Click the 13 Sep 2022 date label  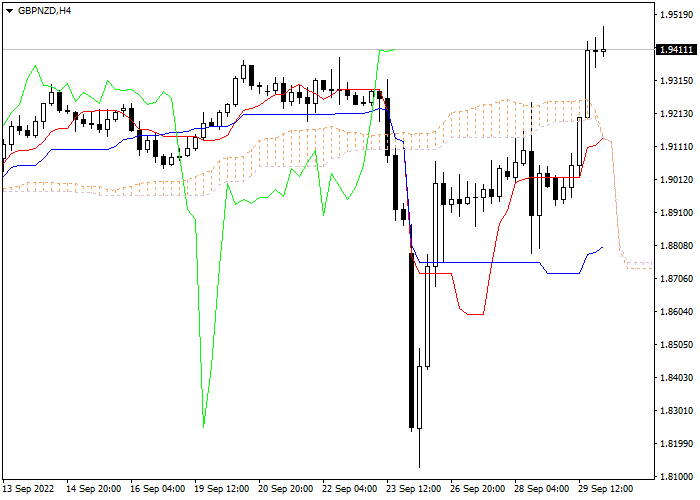coord(29,489)
